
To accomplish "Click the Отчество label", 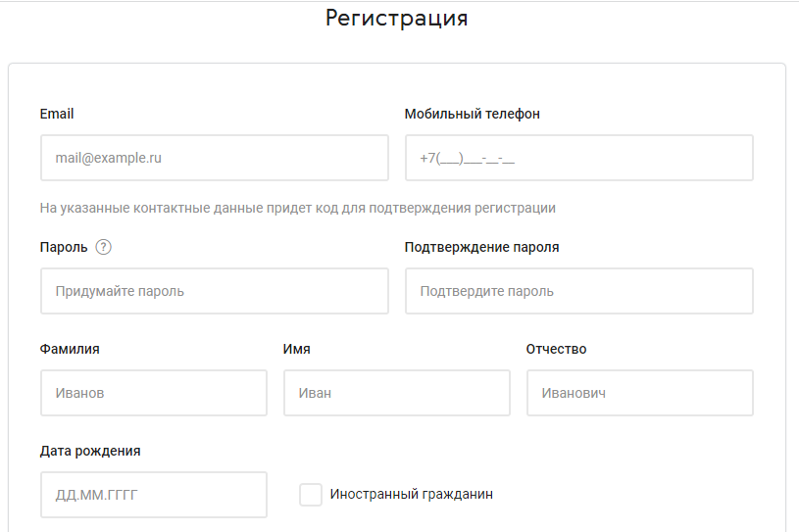I will point(556,349).
